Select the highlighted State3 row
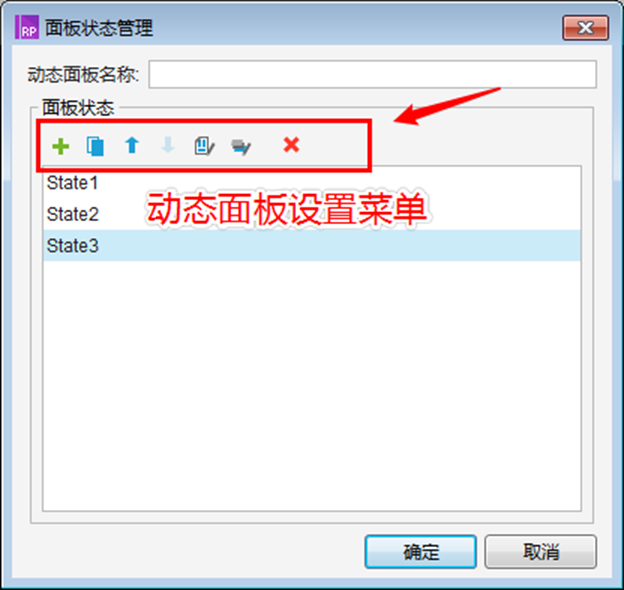The width and height of the screenshot is (624, 590). click(x=312, y=245)
